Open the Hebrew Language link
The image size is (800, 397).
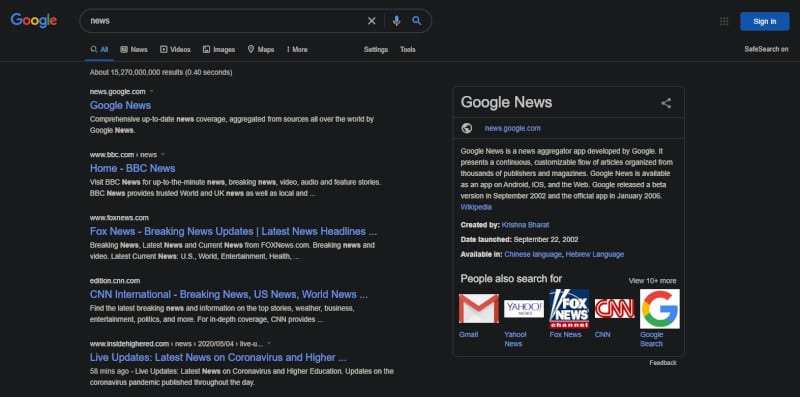(594, 254)
